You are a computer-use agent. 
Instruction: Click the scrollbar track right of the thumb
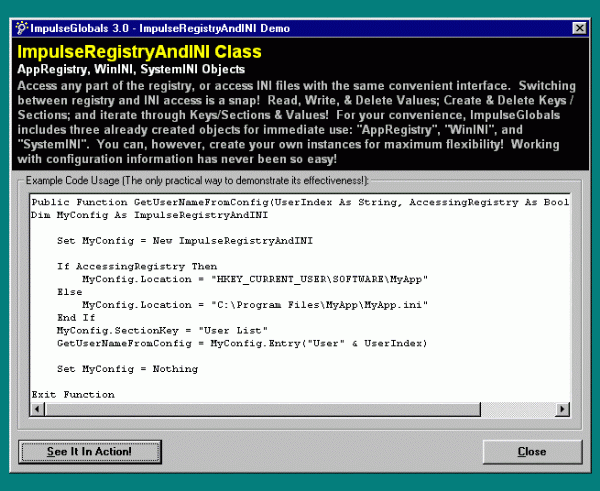point(518,409)
